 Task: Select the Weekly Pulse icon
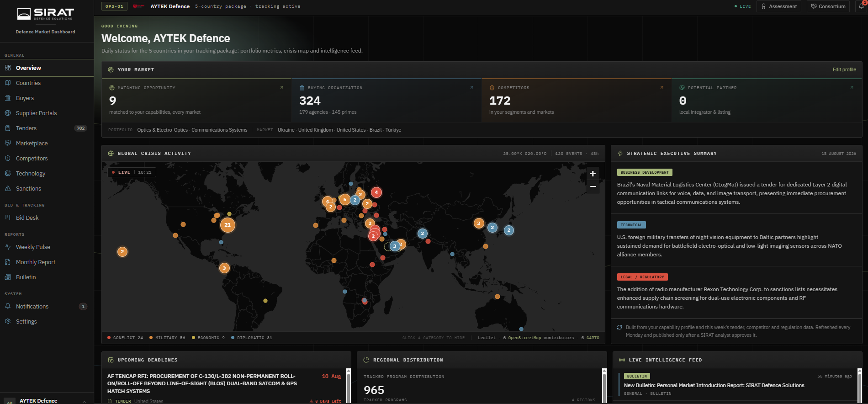(8, 247)
